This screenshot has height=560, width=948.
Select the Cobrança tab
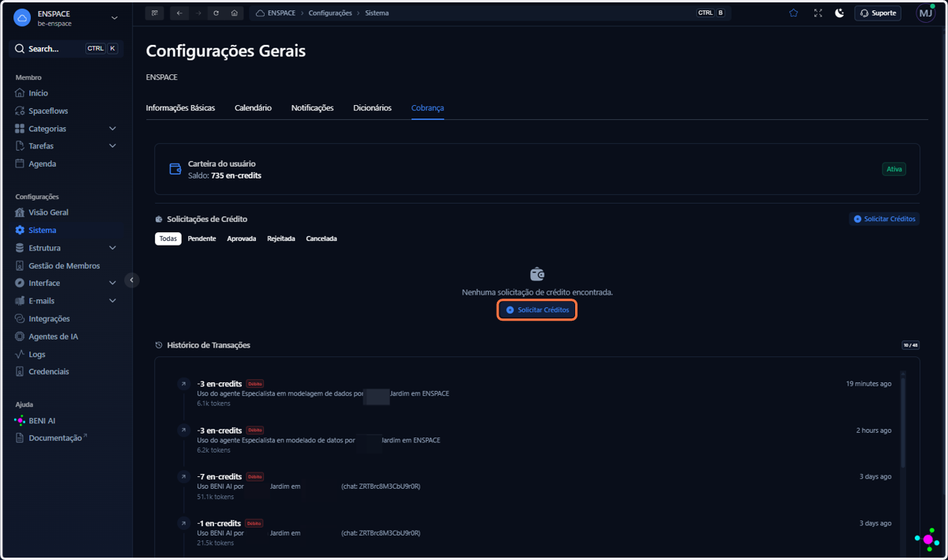pyautogui.click(x=427, y=108)
